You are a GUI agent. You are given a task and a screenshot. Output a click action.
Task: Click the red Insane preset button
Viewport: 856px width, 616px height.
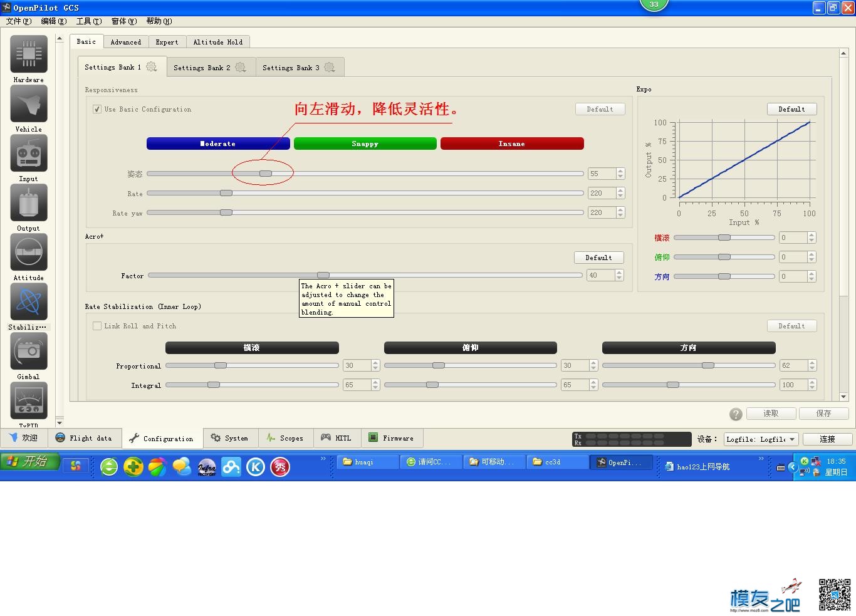(512, 144)
